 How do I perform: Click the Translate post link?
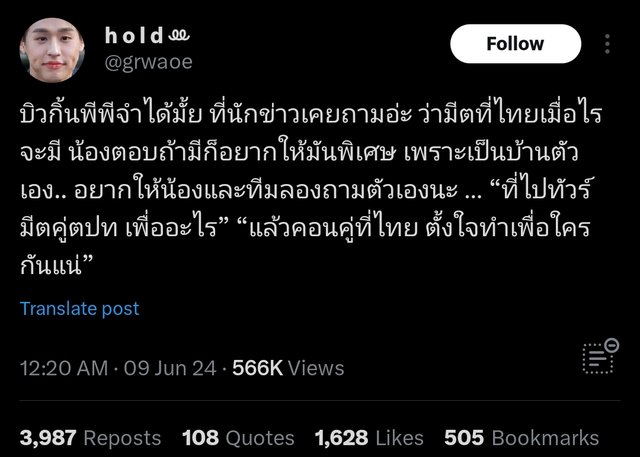(80, 308)
